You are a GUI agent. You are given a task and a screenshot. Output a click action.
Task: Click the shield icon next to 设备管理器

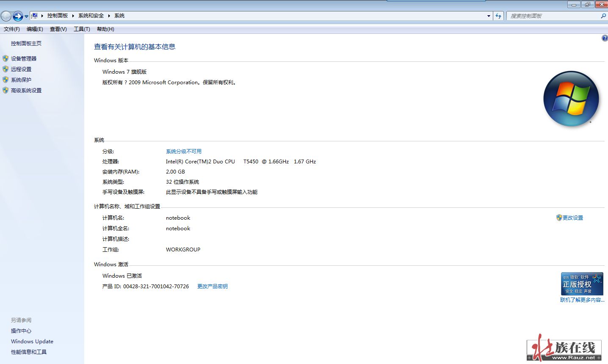coord(6,58)
